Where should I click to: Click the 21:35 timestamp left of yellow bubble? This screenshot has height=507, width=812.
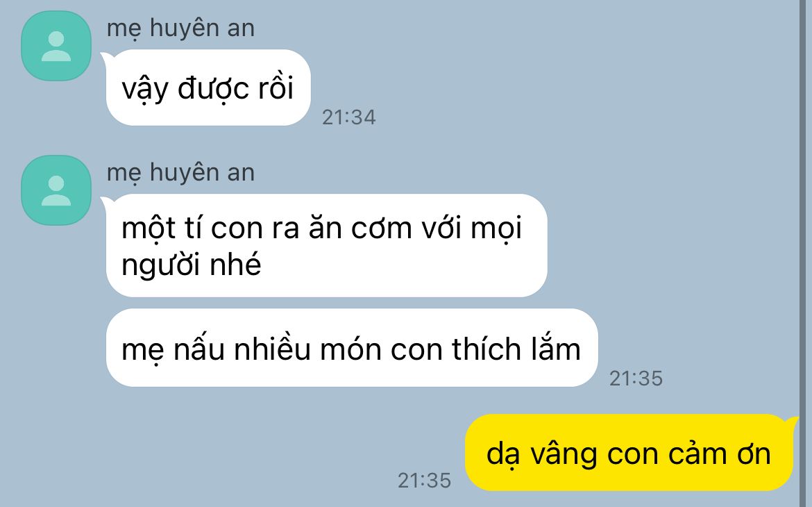pos(424,481)
